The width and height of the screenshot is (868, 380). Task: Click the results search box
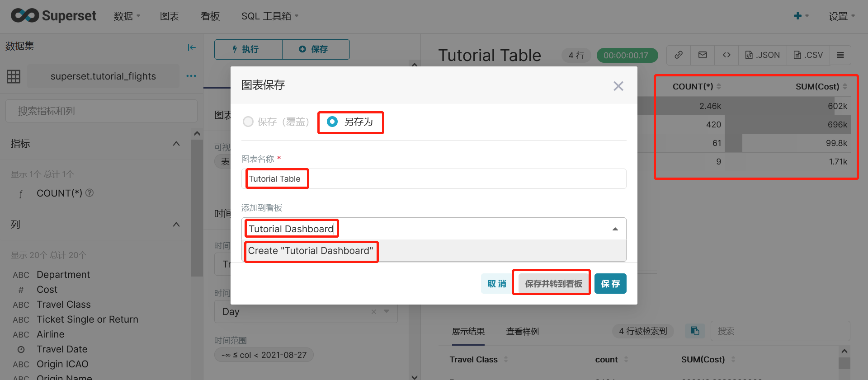(x=780, y=331)
